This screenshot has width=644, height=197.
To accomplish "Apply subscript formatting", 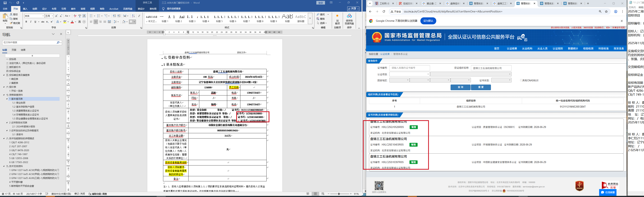I will (47, 22).
